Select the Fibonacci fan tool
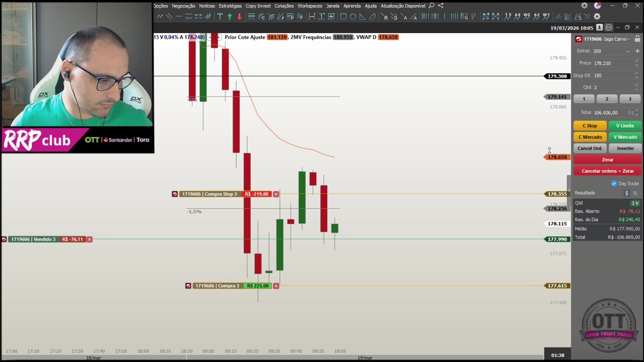 tap(281, 17)
